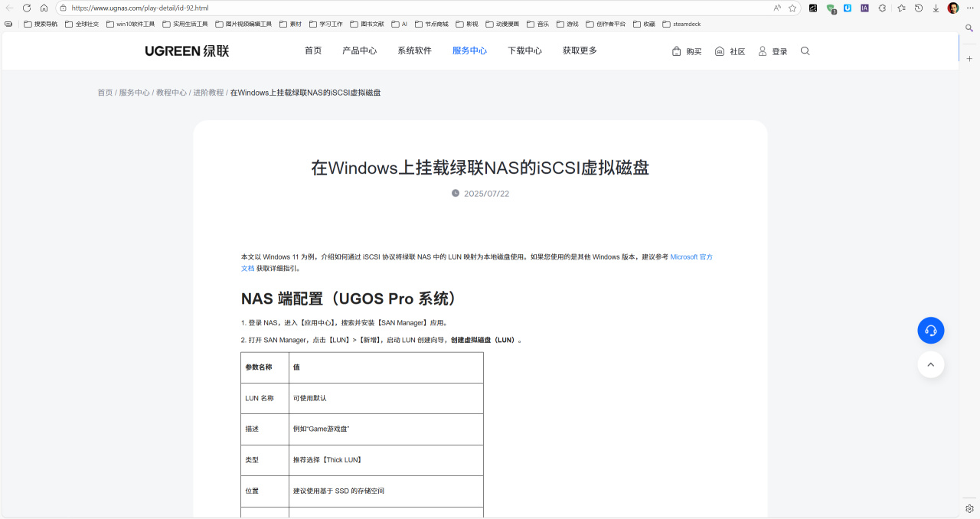Open the favorites list icon

pyautogui.click(x=901, y=8)
